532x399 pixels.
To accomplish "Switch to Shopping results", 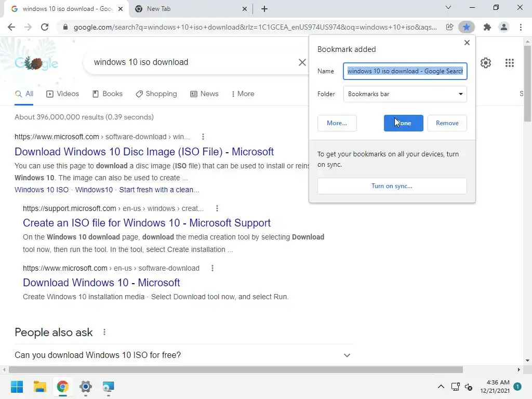I will click(x=156, y=94).
